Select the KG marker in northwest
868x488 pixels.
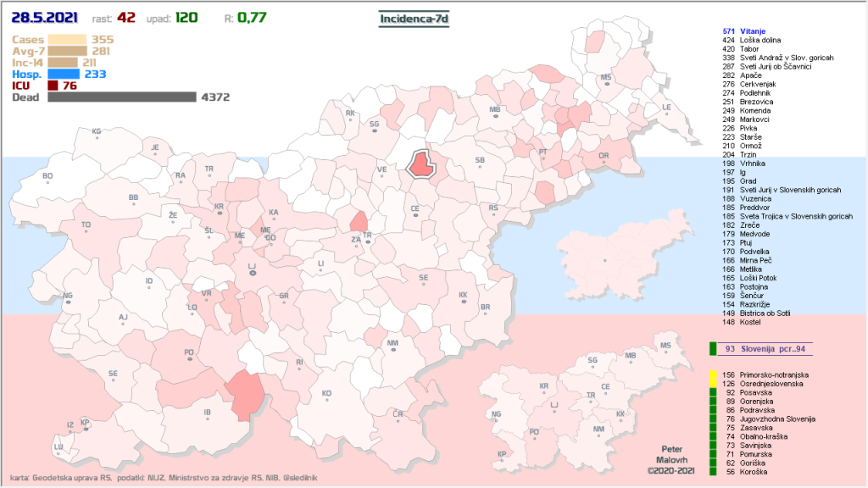click(97, 133)
